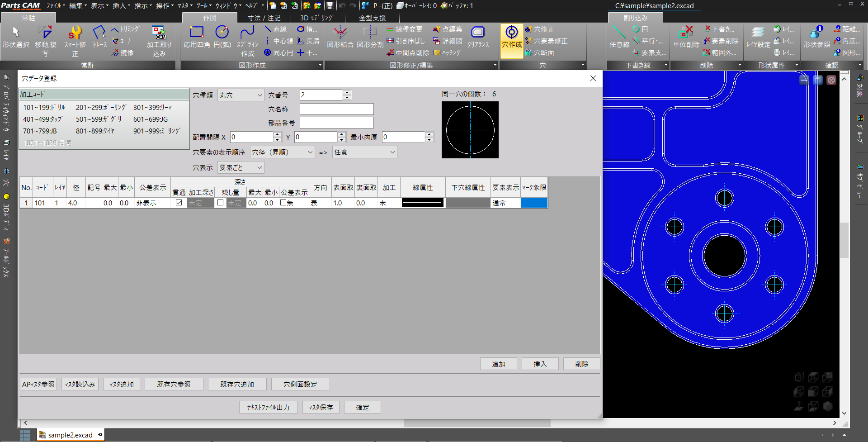Click the 確定 confirm button
Image resolution: width=868 pixels, height=442 pixels.
[362, 407]
